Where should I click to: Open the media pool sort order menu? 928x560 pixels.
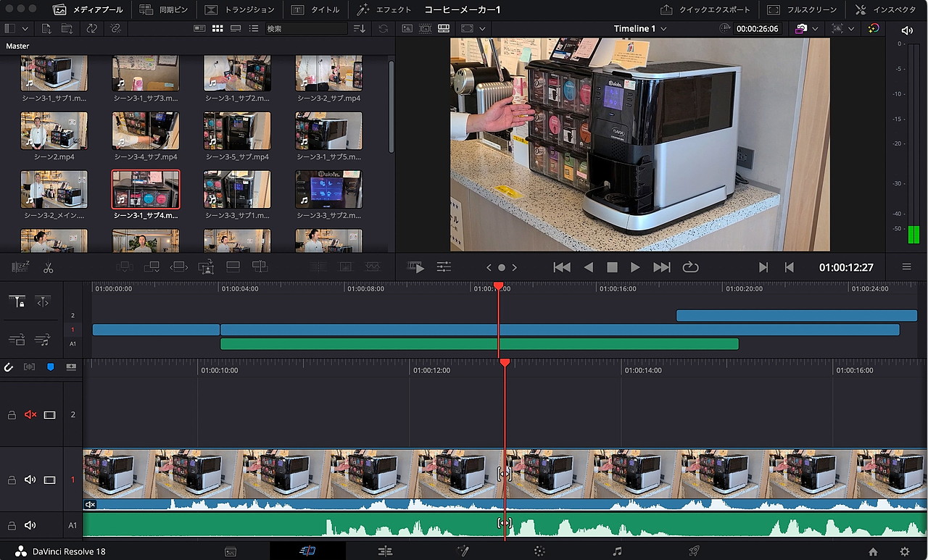coord(359,29)
